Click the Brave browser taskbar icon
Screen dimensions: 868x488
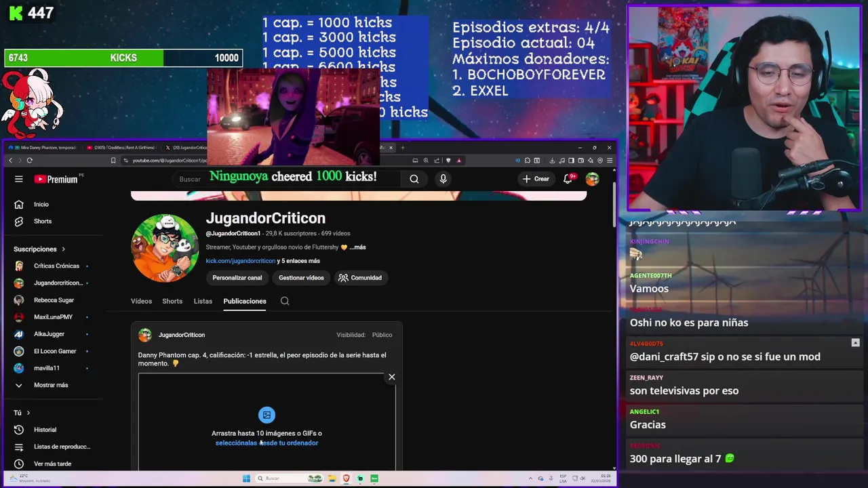pos(346,479)
